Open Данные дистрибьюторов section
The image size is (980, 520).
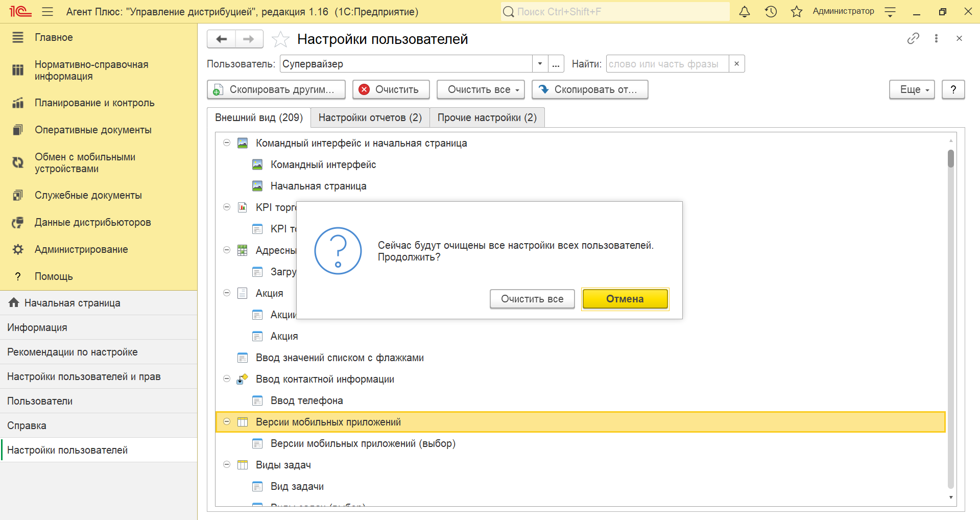[99, 222]
